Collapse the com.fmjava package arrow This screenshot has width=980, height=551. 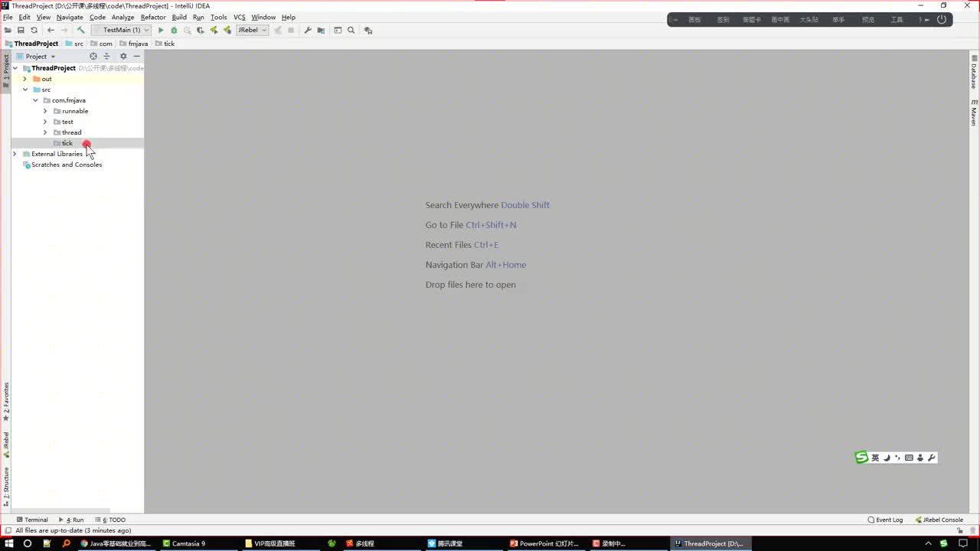point(35,100)
